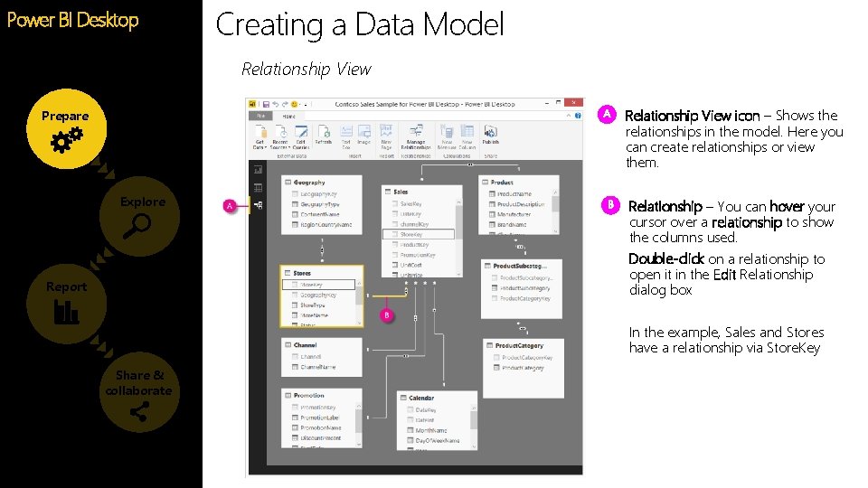Click the Product table vertical scrollbar
The width and height of the screenshot is (868, 488).
click(x=555, y=211)
